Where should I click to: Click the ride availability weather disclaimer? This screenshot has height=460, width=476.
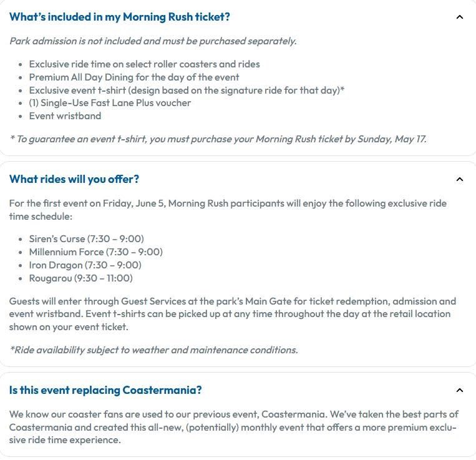153,350
